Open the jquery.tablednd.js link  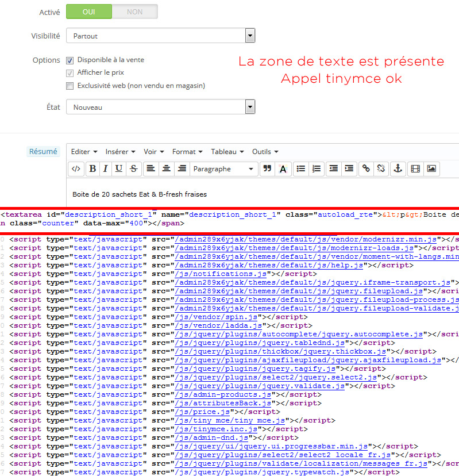tap(260, 343)
